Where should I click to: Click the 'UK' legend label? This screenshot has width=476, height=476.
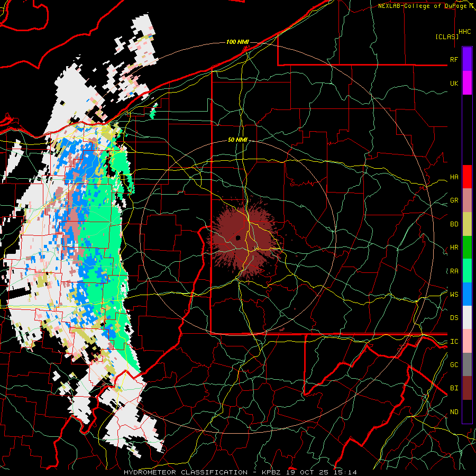point(454,83)
